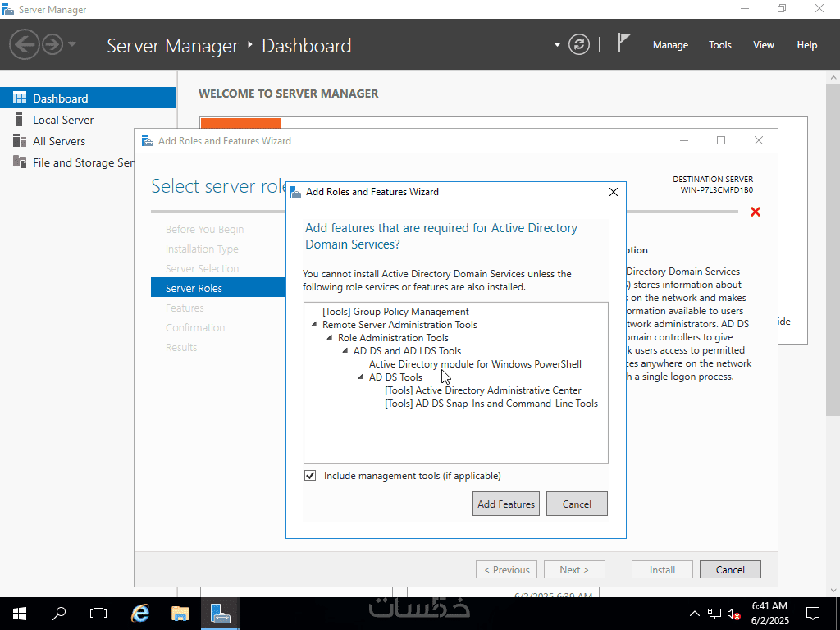The height and width of the screenshot is (630, 840).
Task: Click Cancel in the required features dialog
Action: [577, 504]
